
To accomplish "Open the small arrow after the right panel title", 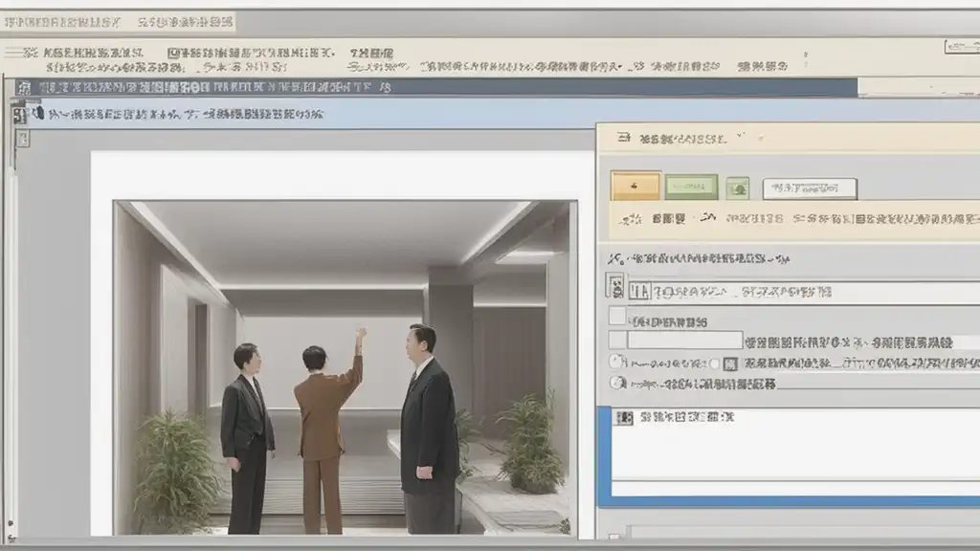I will click(x=740, y=135).
